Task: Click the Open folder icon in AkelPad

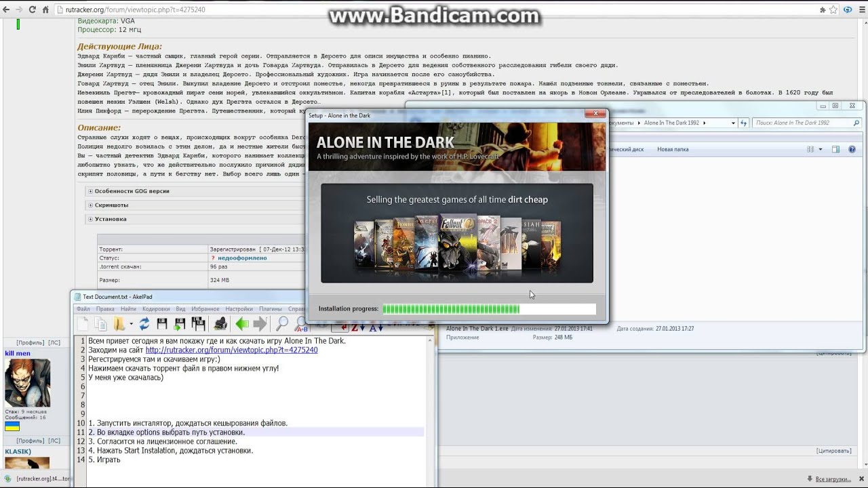Action: (119, 324)
